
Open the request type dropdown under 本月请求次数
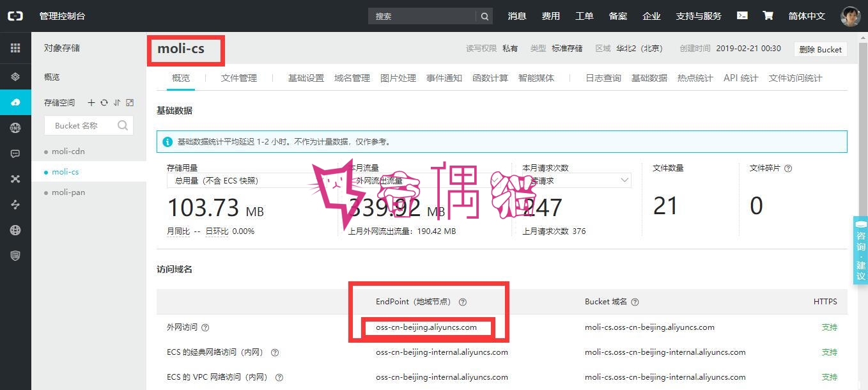[577, 181]
